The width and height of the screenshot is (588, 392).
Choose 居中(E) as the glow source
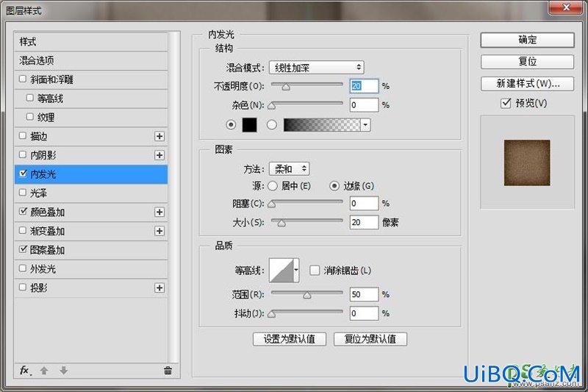273,185
